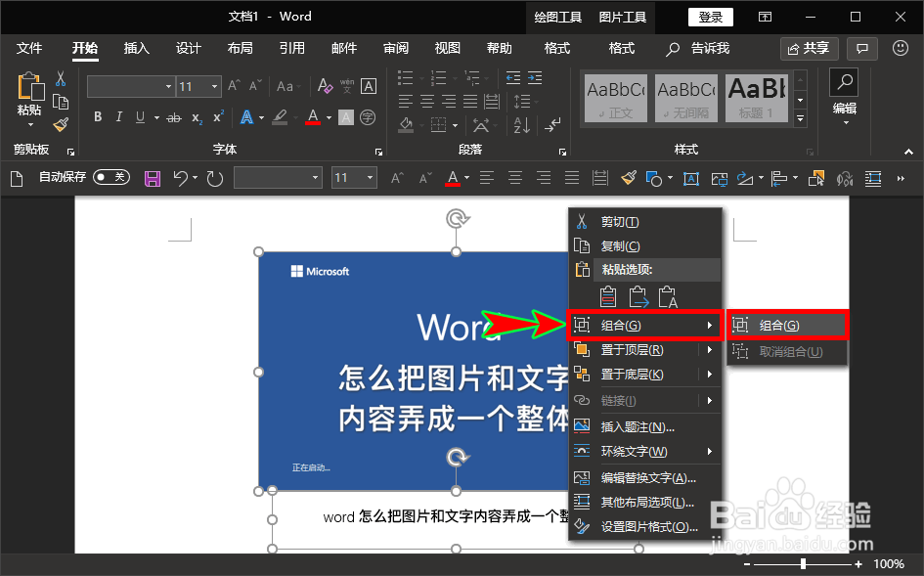The width and height of the screenshot is (924, 576).
Task: Click the Paste icon in clipboard group
Action: pyautogui.click(x=30, y=86)
